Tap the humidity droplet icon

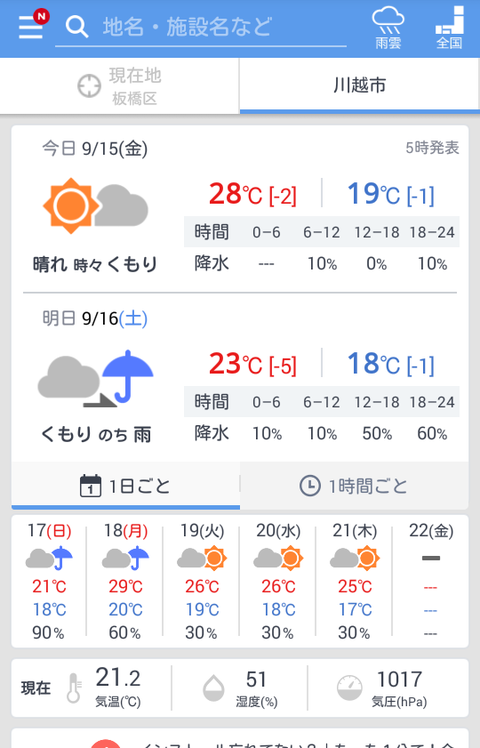[213, 688]
